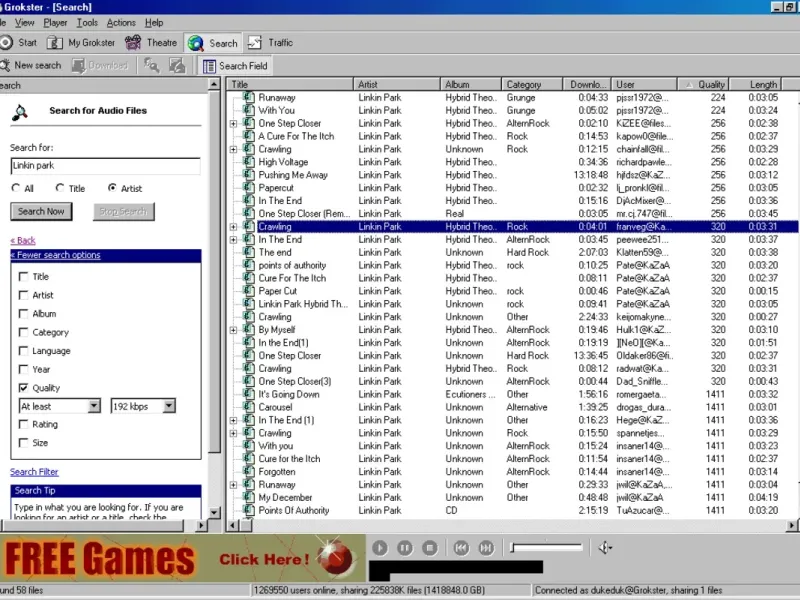The image size is (800, 600).
Task: Expand the Crawling spannetjes result
Action: tap(233, 433)
